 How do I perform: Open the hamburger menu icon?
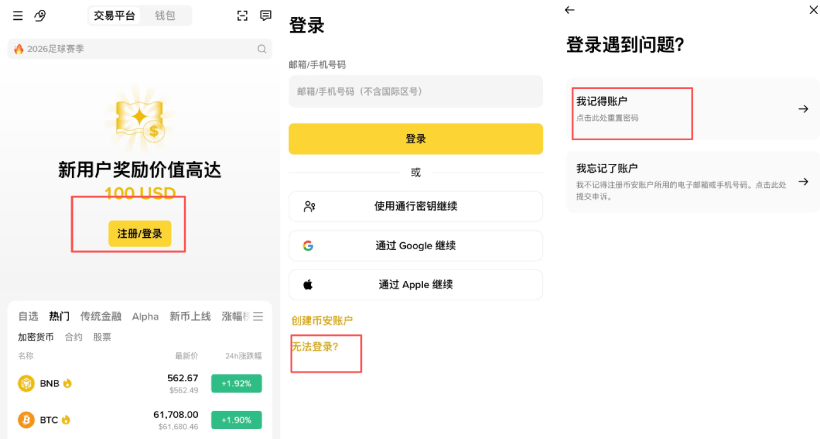[x=18, y=16]
